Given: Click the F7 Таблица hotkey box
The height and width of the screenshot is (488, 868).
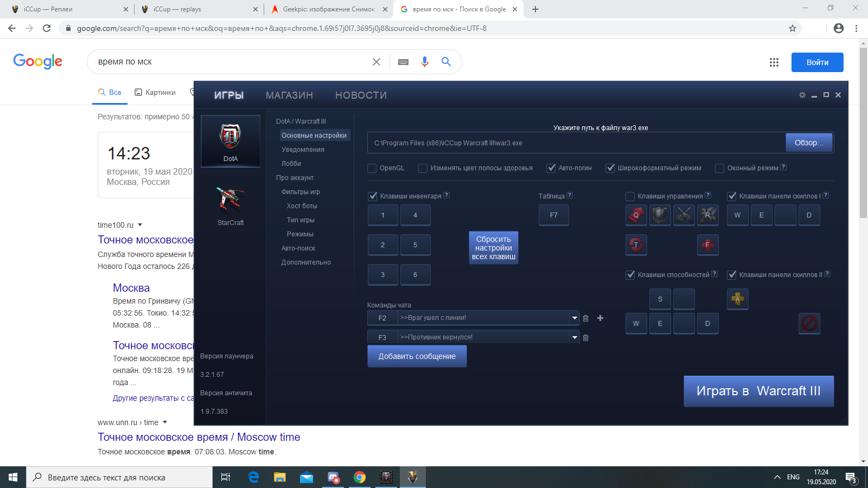Looking at the screenshot, I should (554, 215).
